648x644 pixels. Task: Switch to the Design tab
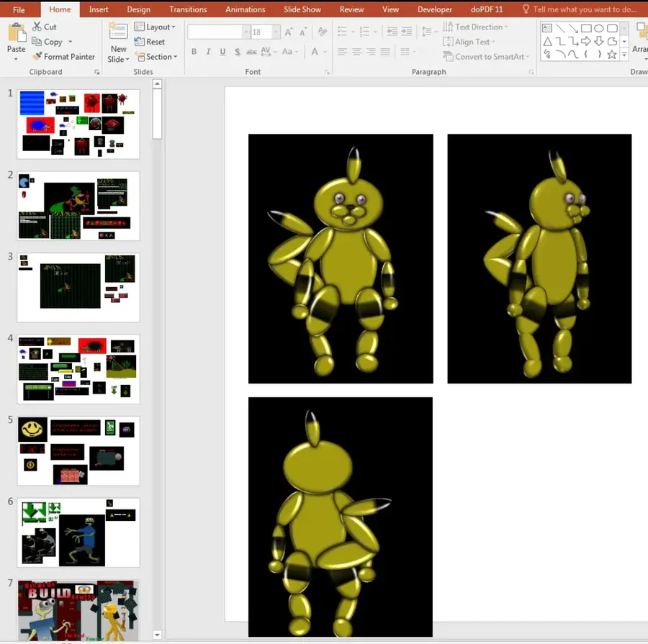[138, 9]
